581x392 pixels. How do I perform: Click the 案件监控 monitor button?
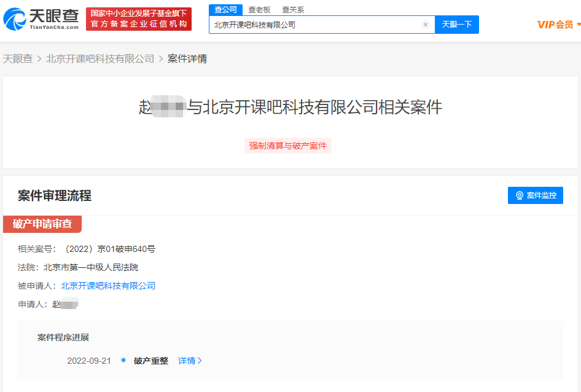tap(535, 195)
